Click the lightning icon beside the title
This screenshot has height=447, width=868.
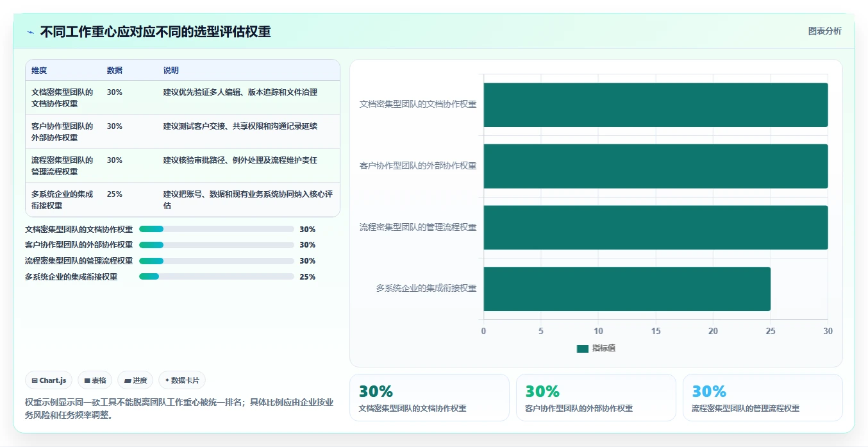click(x=31, y=32)
